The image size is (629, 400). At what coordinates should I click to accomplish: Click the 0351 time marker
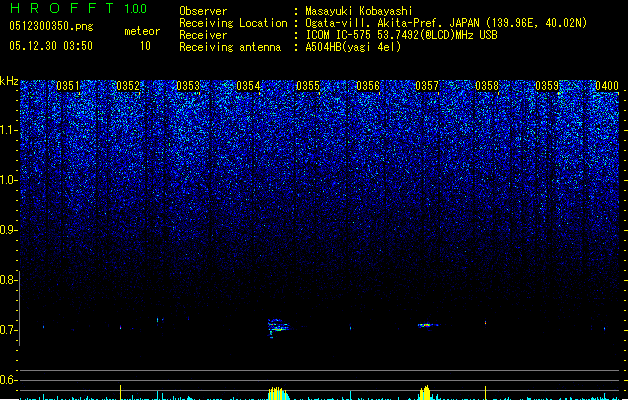[68, 85]
